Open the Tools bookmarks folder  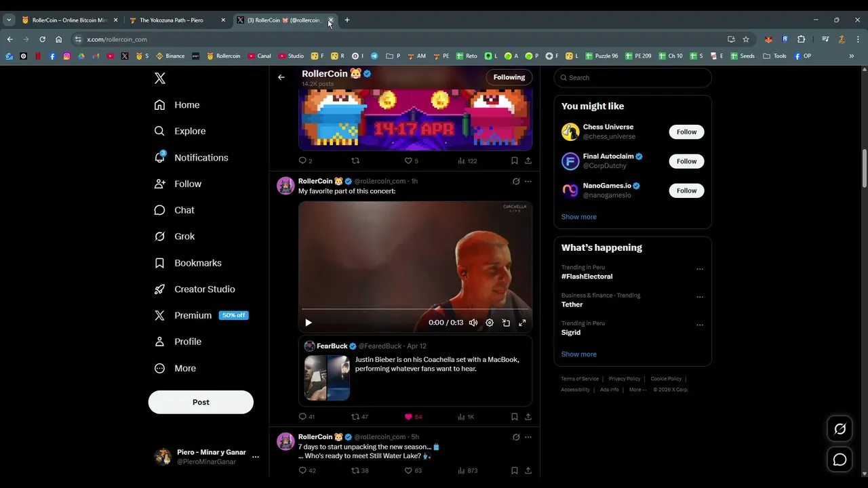point(775,56)
